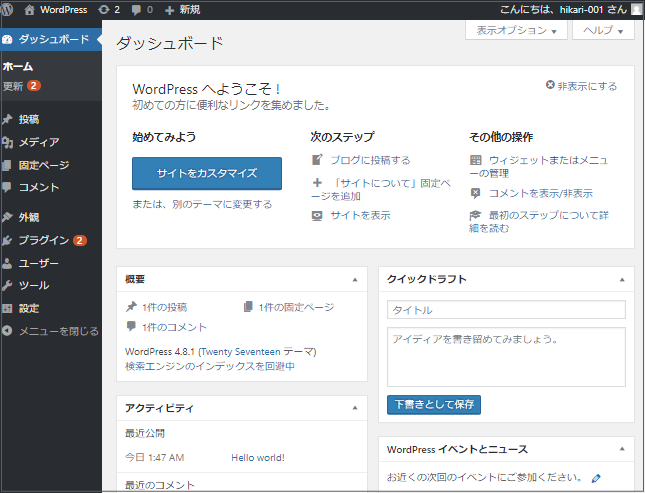Collapse the 概要 panel with its arrow
This screenshot has height=493, width=645.
[355, 280]
